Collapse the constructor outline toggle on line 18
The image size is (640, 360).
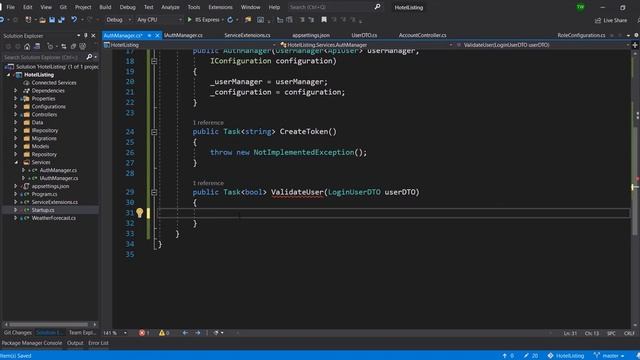tap(154, 61)
